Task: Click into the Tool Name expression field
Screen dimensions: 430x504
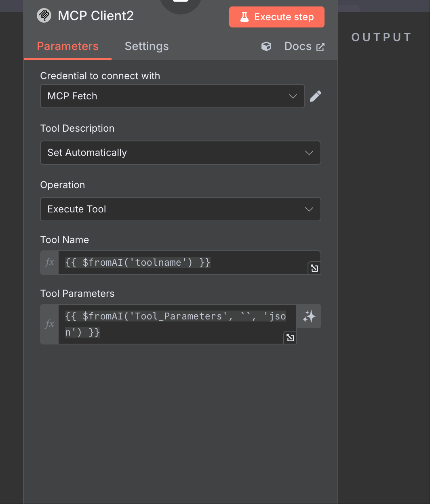Action: click(x=183, y=262)
